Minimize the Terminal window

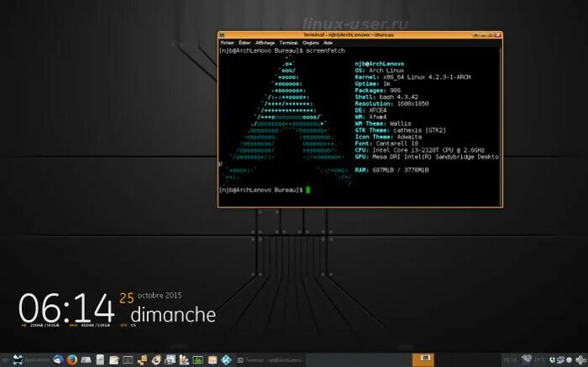483,35
